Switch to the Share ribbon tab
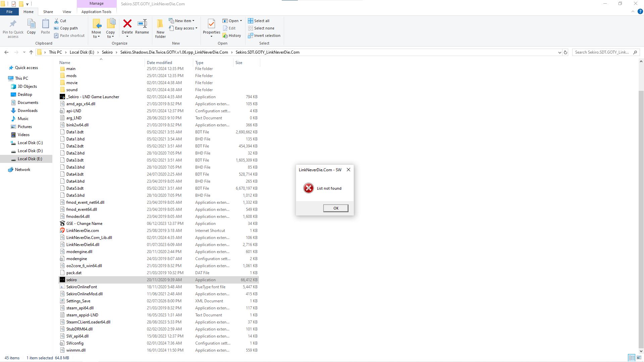The width and height of the screenshot is (644, 362). click(48, 12)
